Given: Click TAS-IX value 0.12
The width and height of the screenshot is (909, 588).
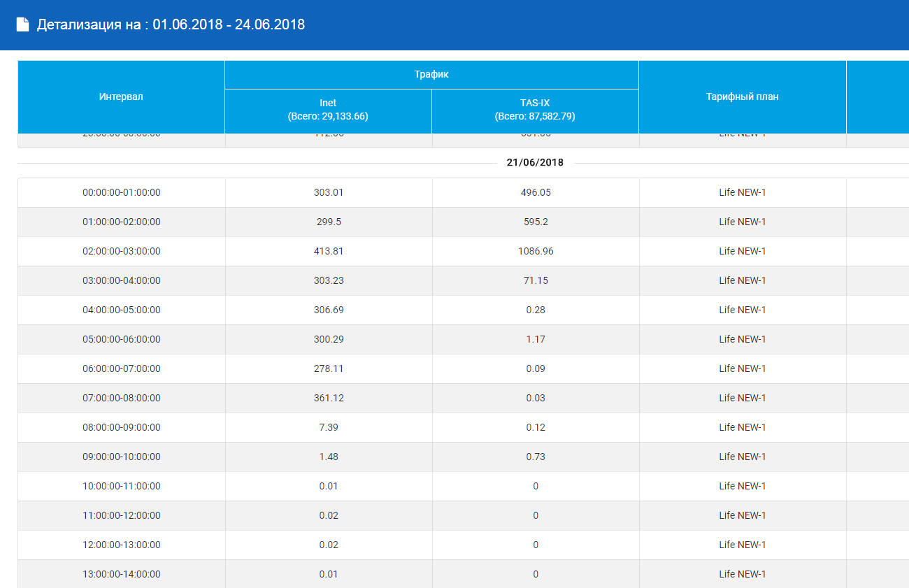Looking at the screenshot, I should pyautogui.click(x=536, y=427).
